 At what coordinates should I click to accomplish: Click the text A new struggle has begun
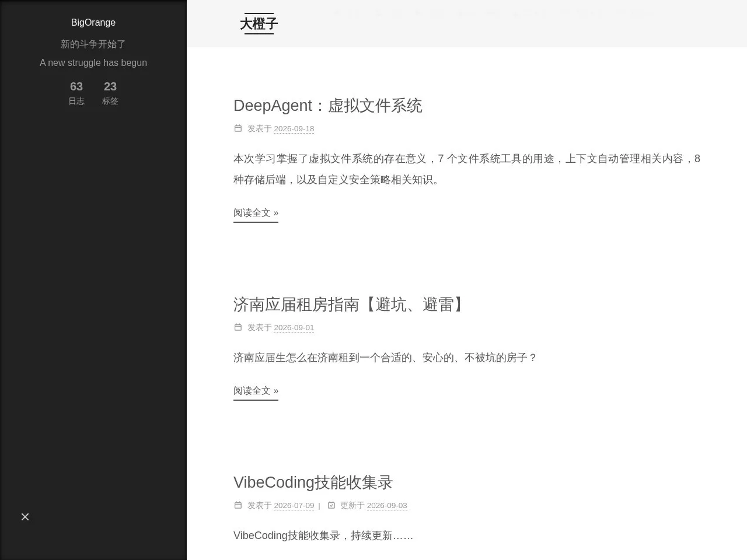tap(93, 63)
